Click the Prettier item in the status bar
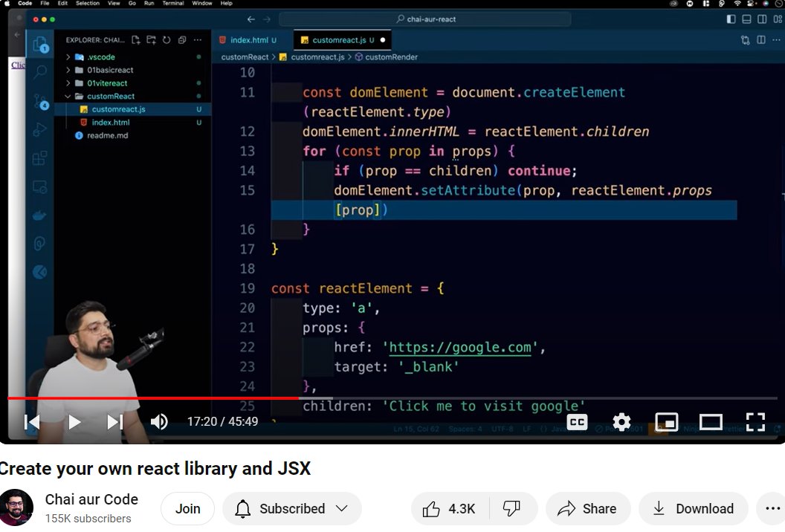Screen dimensions: 785x532 pos(733,429)
